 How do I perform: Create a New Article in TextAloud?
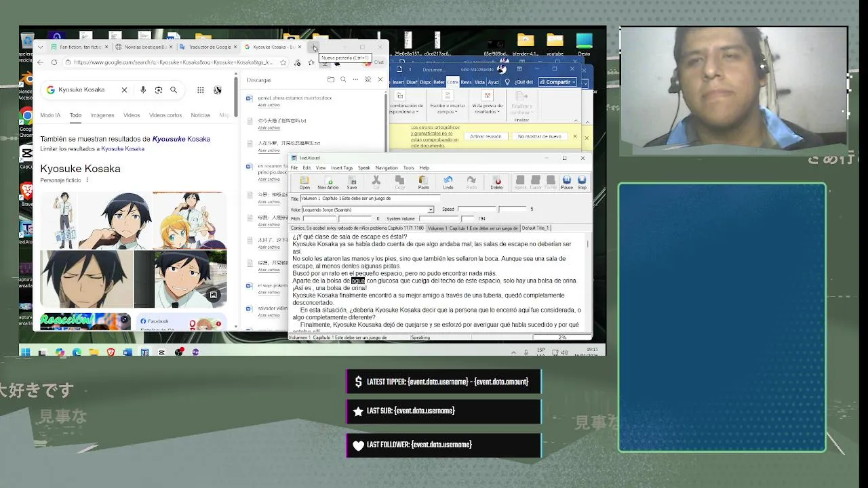click(328, 182)
